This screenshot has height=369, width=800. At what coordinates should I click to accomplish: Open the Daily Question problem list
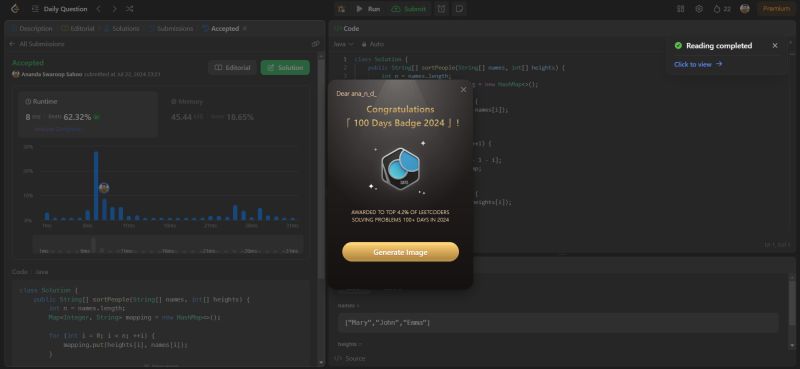[60, 9]
